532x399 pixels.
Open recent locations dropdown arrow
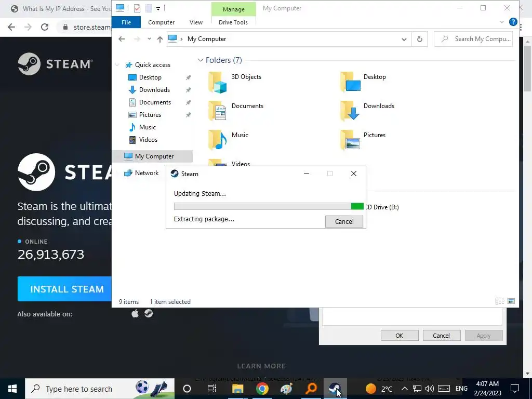click(149, 39)
